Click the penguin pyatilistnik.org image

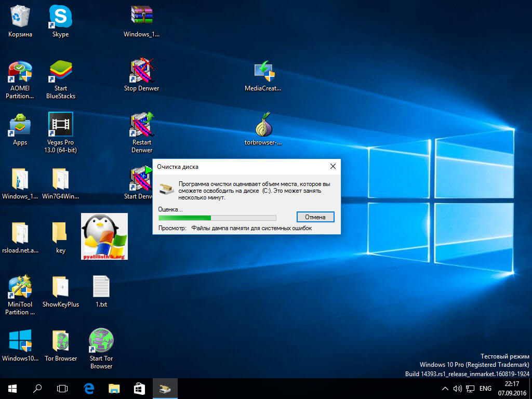coord(104,236)
